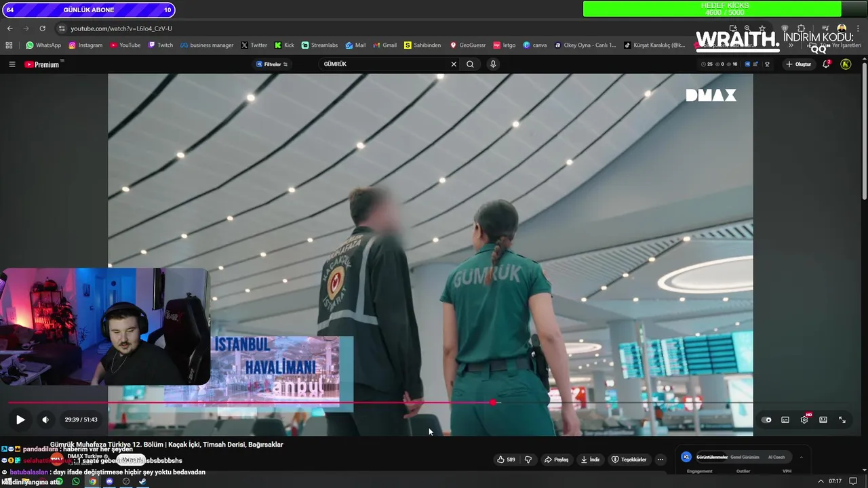This screenshot has height=488, width=868.
Task: Select the Görüntülenmeler tab
Action: pyautogui.click(x=712, y=457)
